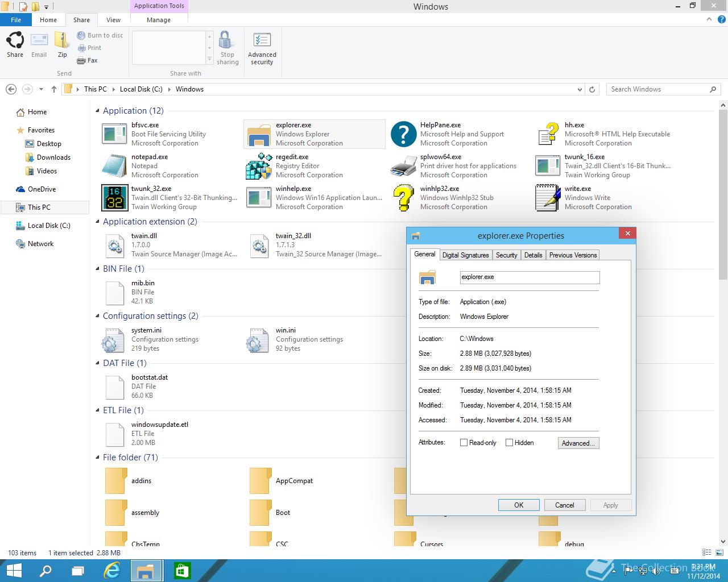The width and height of the screenshot is (728, 582).
Task: Select the bfsvc.exe file icon
Action: [114, 134]
